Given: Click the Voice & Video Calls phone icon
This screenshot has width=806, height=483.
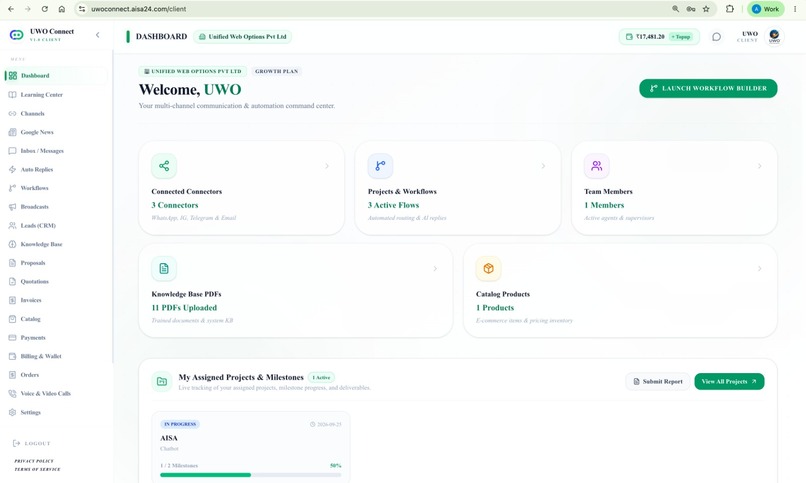Looking at the screenshot, I should tap(12, 394).
